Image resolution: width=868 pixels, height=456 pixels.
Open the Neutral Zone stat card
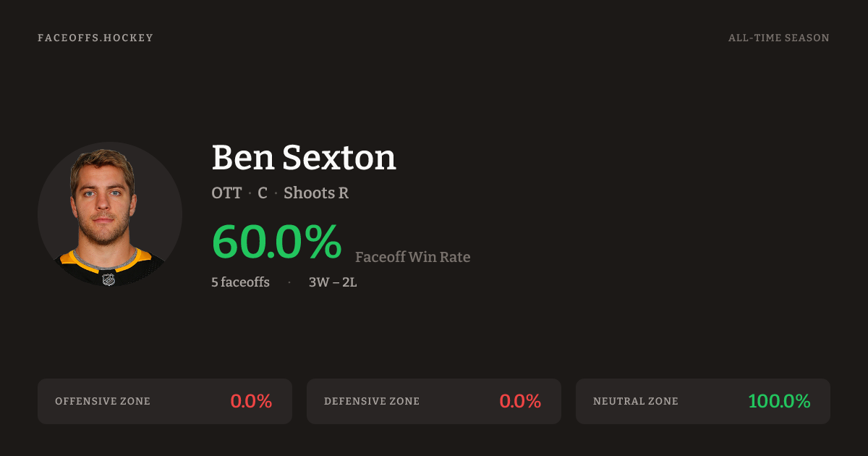(x=703, y=401)
